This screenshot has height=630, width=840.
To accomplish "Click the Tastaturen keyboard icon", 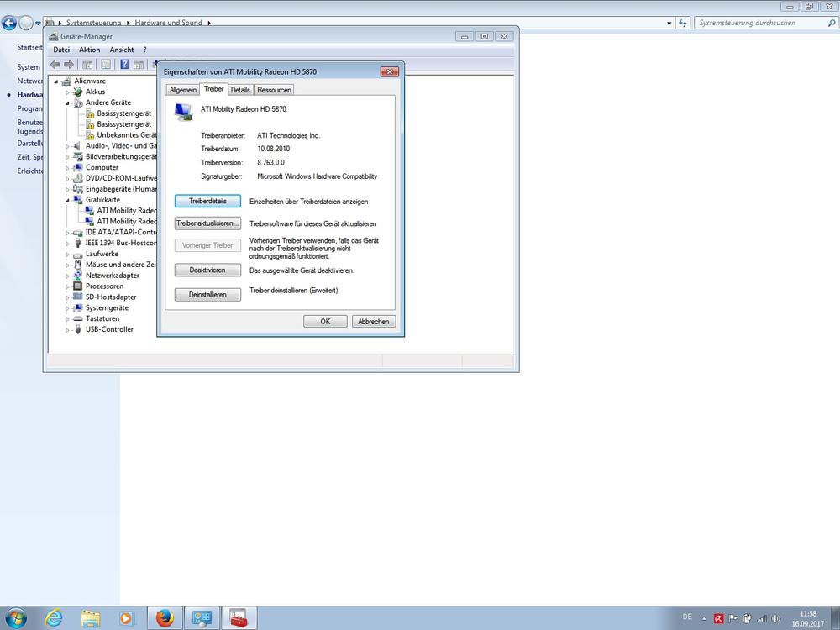I will (78, 318).
